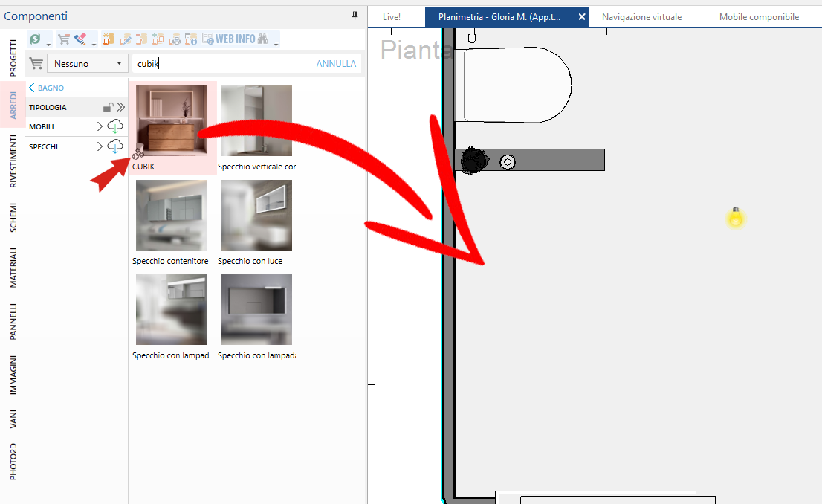Click the eraser marker toolbar icon
The width and height of the screenshot is (822, 504).
(80, 39)
